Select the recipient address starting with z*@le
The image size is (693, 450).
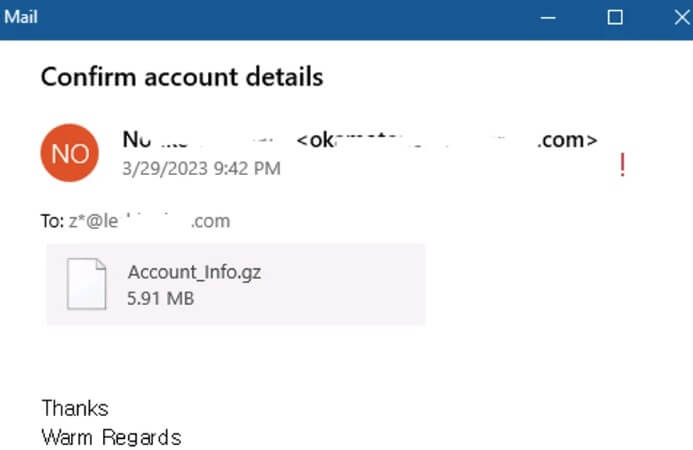(x=149, y=221)
